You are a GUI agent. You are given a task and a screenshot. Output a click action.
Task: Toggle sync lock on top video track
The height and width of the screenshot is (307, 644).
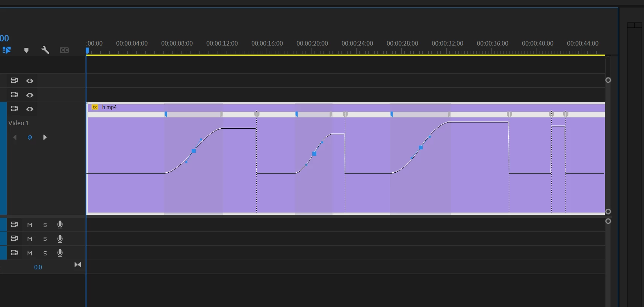tap(15, 81)
